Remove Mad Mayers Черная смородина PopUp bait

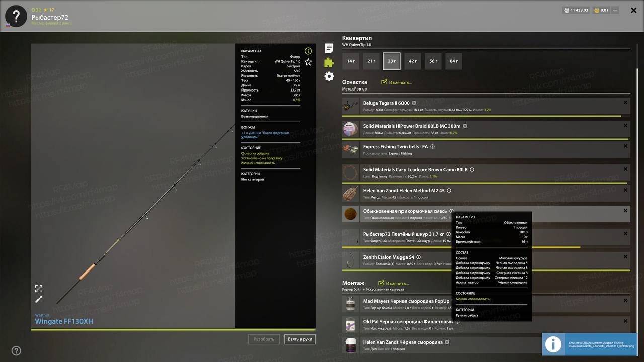625,301
